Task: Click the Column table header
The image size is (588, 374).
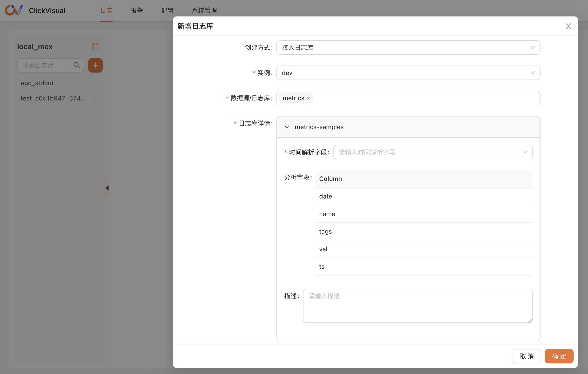Action: (424, 179)
